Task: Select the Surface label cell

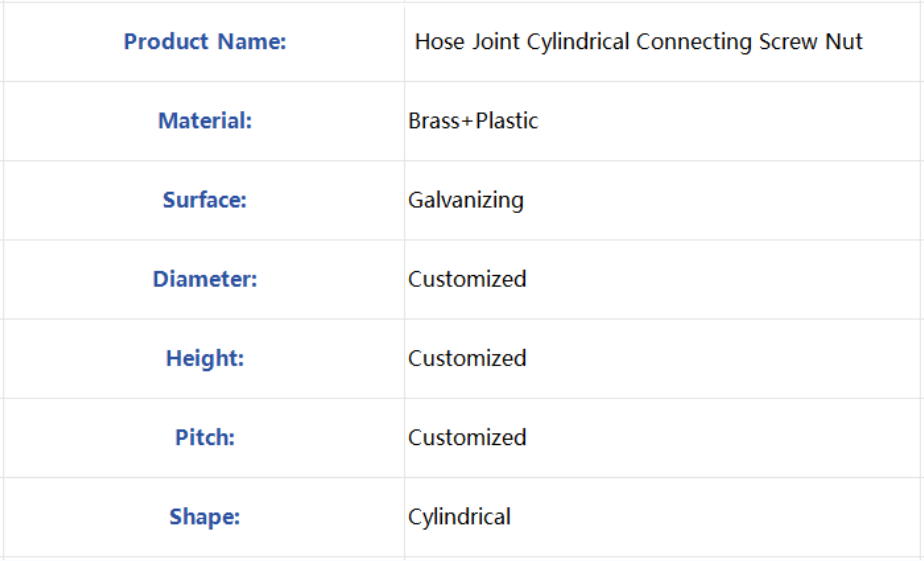Action: click(x=204, y=200)
